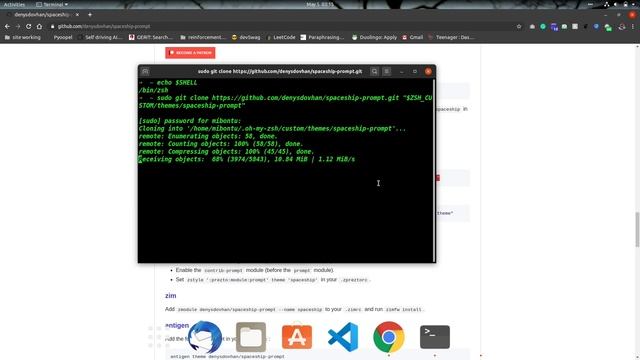This screenshot has height=360, width=640.
Task: Click the zim section heading
Action: click(171, 296)
